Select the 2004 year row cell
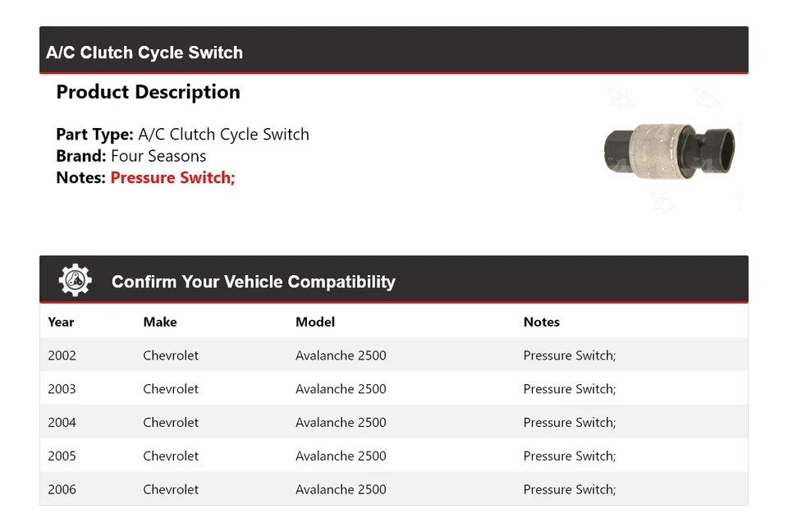The height and width of the screenshot is (532, 788). tap(62, 423)
